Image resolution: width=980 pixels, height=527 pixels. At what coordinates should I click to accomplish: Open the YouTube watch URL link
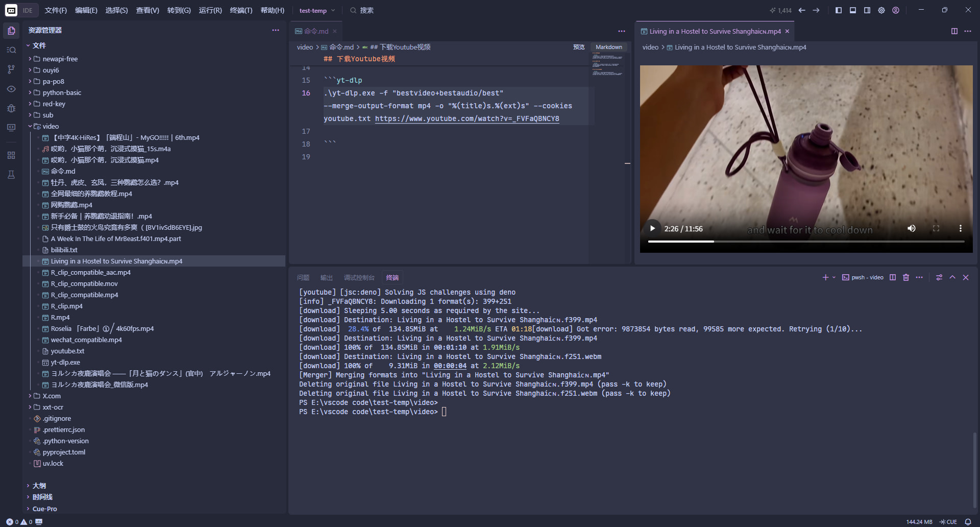pos(467,118)
